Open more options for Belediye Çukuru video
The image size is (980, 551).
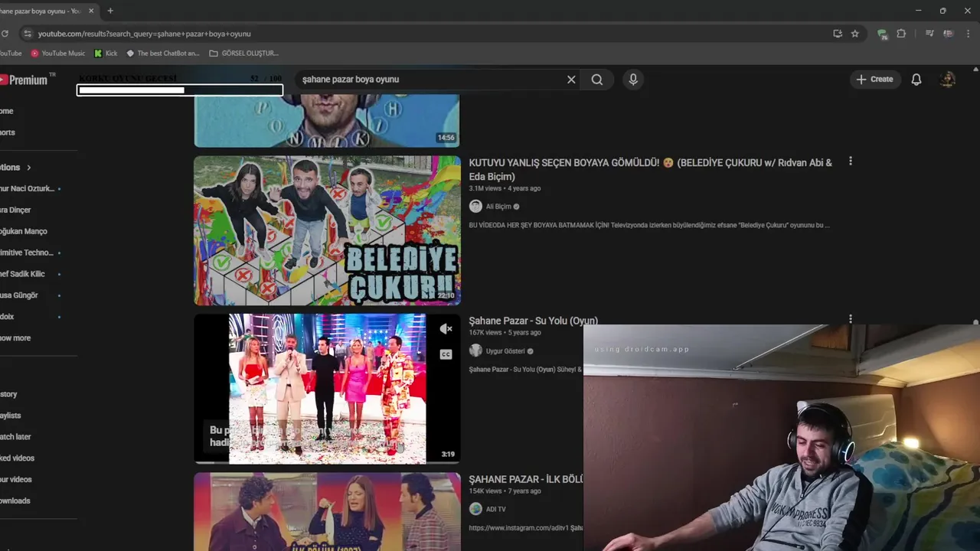click(x=850, y=161)
